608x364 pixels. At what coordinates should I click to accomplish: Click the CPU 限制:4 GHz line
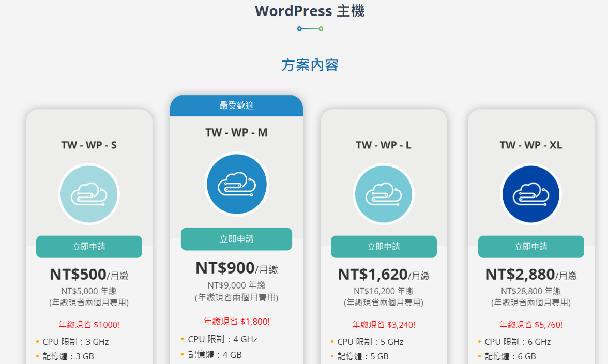point(222,339)
